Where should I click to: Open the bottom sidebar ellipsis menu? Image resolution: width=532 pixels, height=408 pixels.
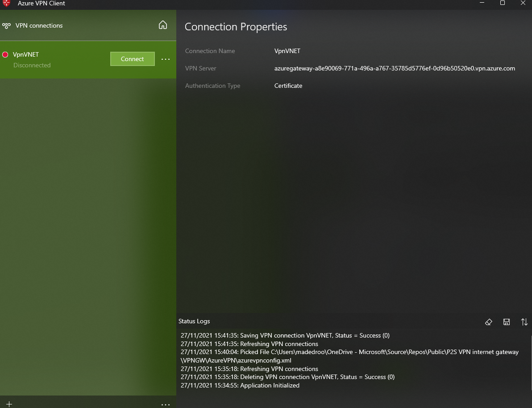166,404
